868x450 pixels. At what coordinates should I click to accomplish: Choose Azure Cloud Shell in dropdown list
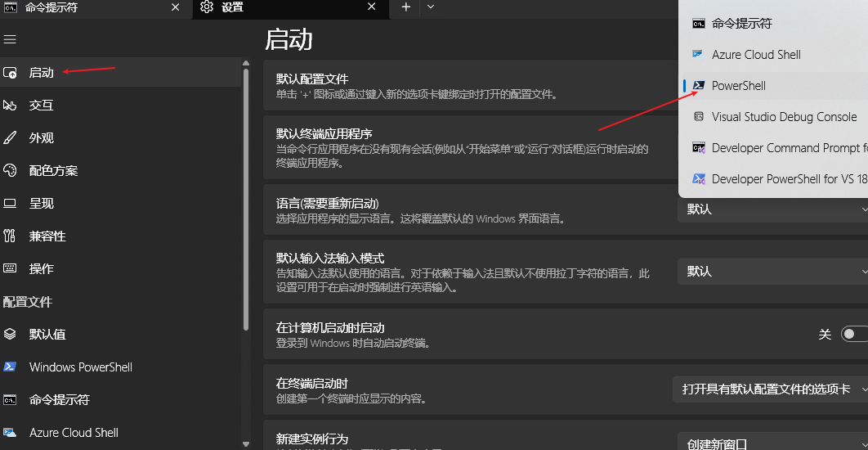pos(756,55)
